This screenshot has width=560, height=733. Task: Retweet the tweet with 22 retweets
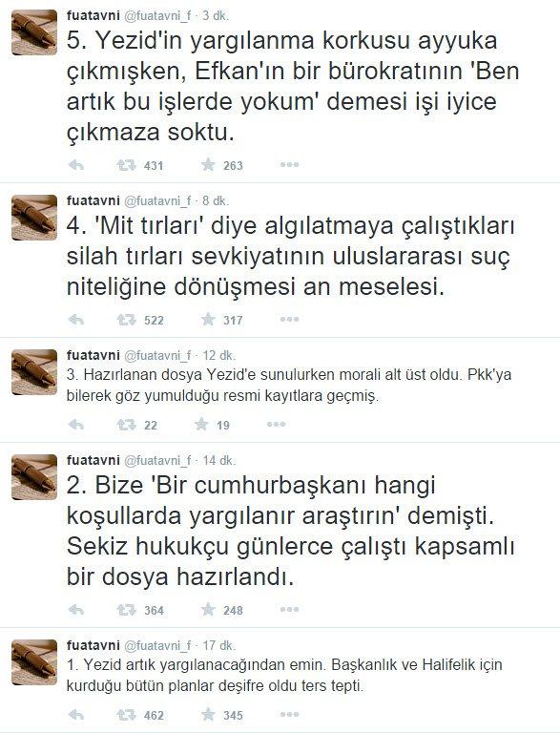[126, 425]
